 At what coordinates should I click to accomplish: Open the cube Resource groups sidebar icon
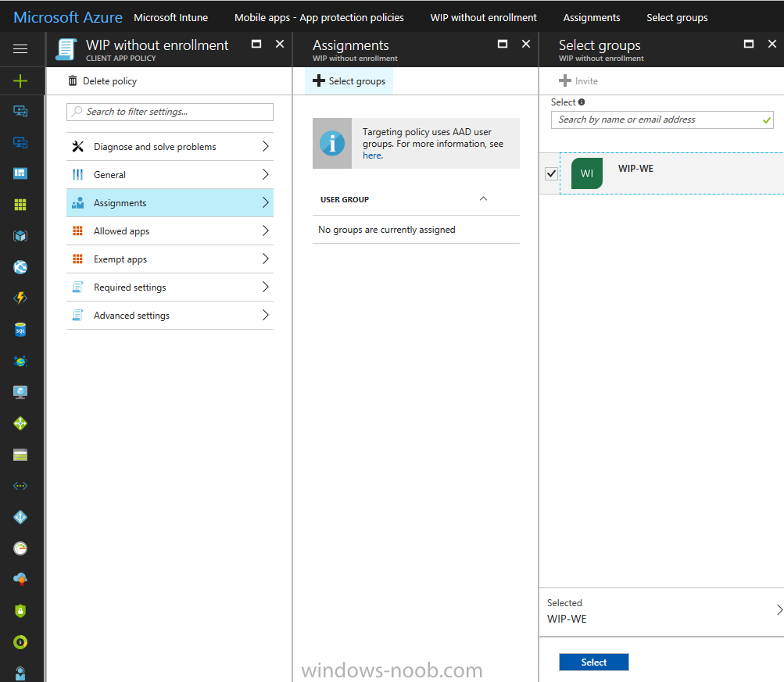coord(20,235)
